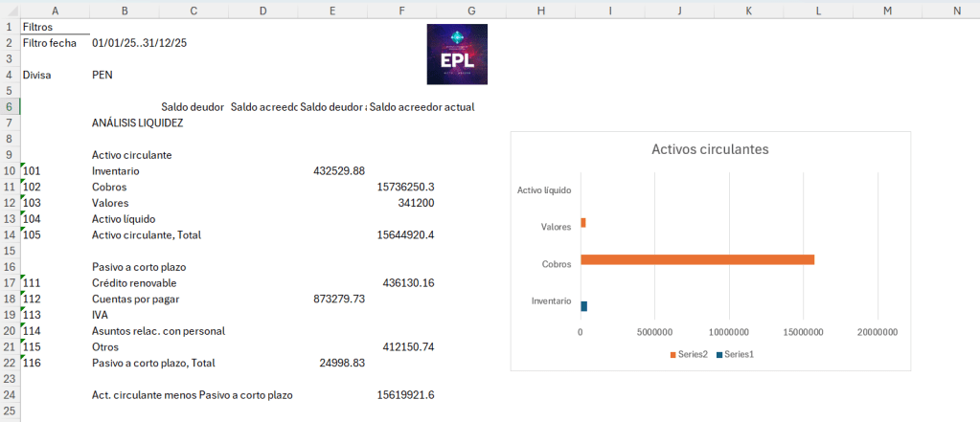
Task: Select the net total 15619921.6 cell
Action: click(405, 394)
